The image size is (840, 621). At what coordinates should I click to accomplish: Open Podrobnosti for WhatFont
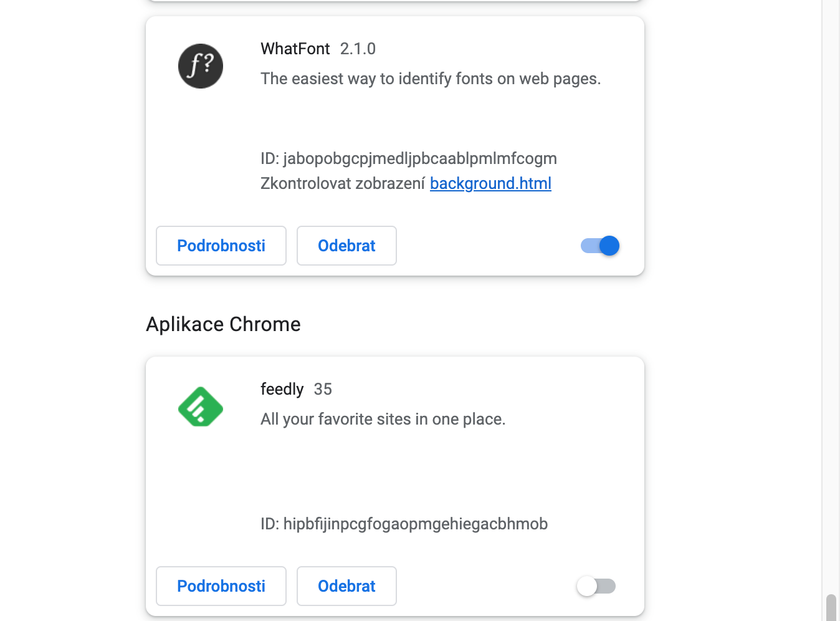click(x=221, y=246)
